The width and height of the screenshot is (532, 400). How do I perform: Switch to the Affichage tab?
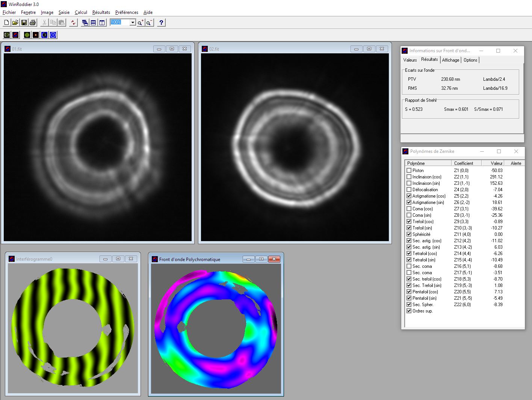click(x=450, y=60)
